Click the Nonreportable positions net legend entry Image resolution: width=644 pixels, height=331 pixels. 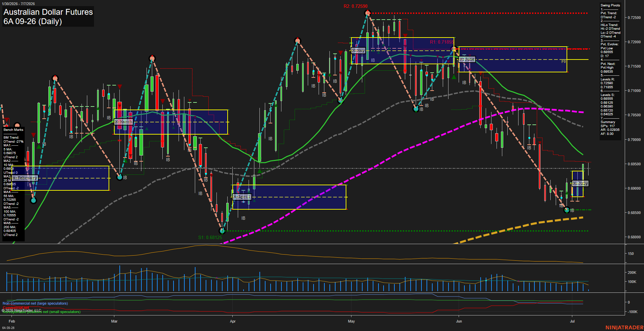42,312
